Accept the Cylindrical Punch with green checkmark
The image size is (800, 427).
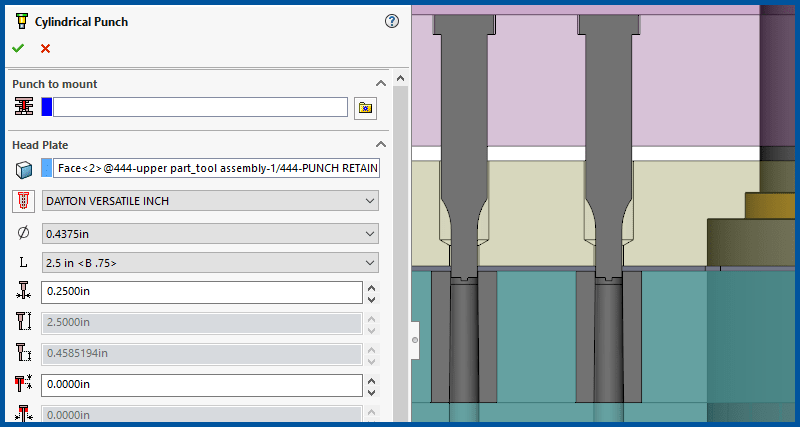tap(18, 48)
